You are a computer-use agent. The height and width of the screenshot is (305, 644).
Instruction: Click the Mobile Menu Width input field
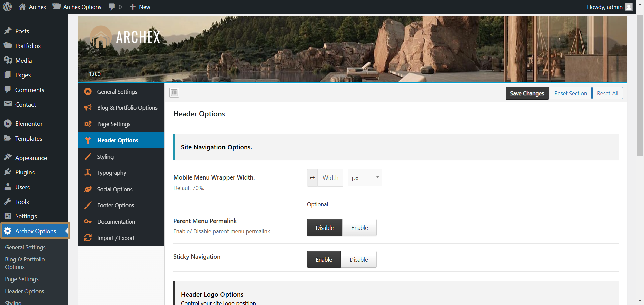(x=330, y=177)
